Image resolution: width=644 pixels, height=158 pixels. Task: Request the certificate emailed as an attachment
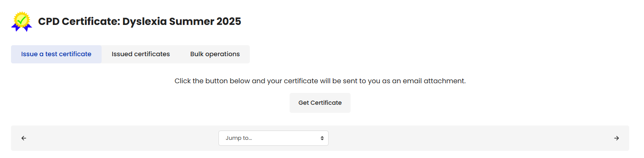coord(320,103)
